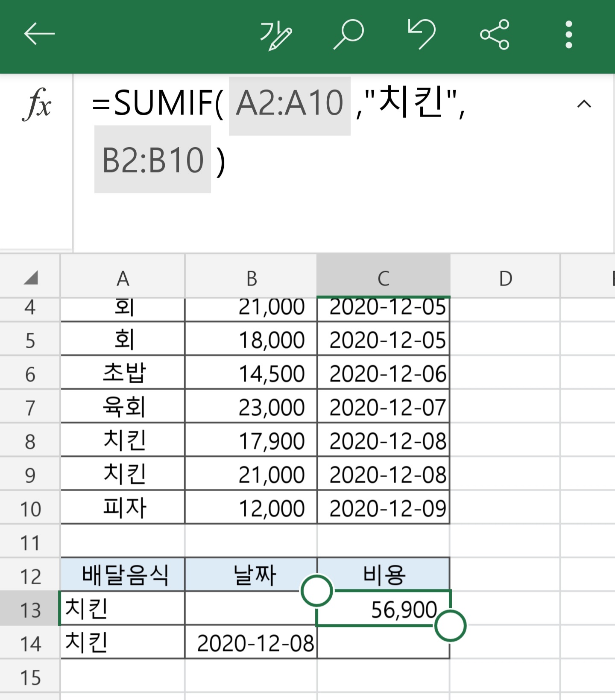
Task: Select row 6 header
Action: coord(30,373)
